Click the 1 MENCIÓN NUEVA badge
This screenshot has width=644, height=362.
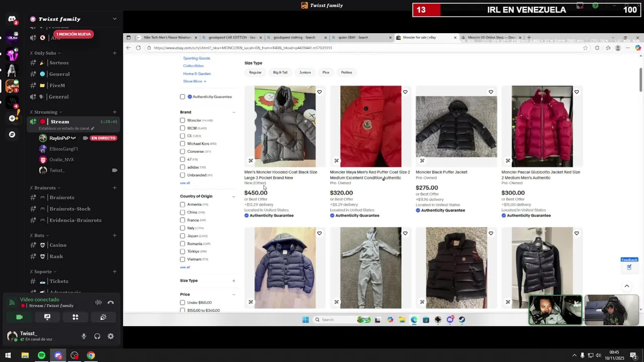(74, 34)
